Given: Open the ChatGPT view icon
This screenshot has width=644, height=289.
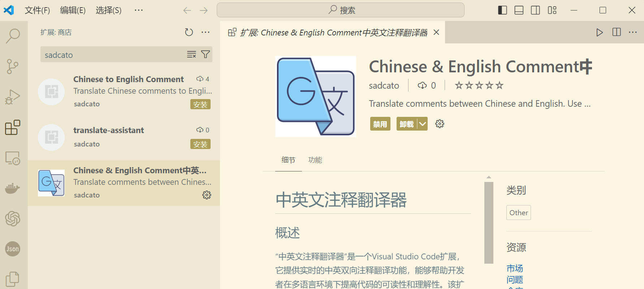Looking at the screenshot, I should [x=13, y=218].
